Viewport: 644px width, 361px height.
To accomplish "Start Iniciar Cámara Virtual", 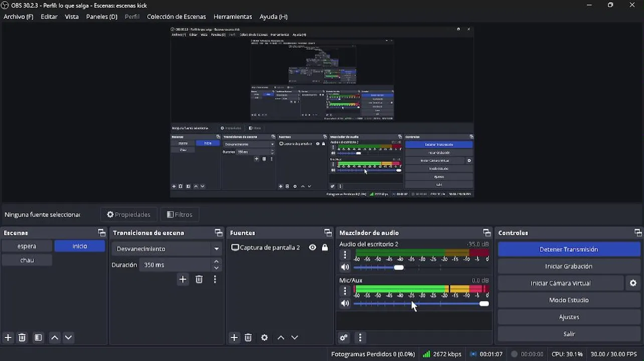I will (561, 283).
